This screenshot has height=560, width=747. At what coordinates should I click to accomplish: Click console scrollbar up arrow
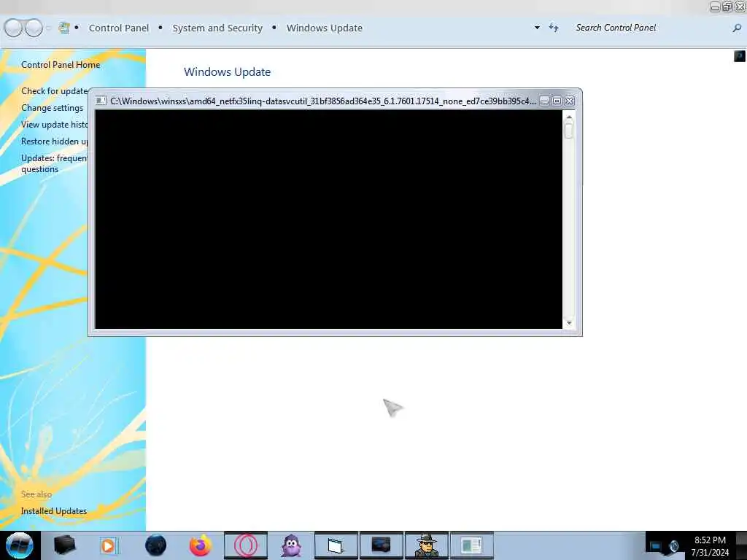click(x=569, y=117)
